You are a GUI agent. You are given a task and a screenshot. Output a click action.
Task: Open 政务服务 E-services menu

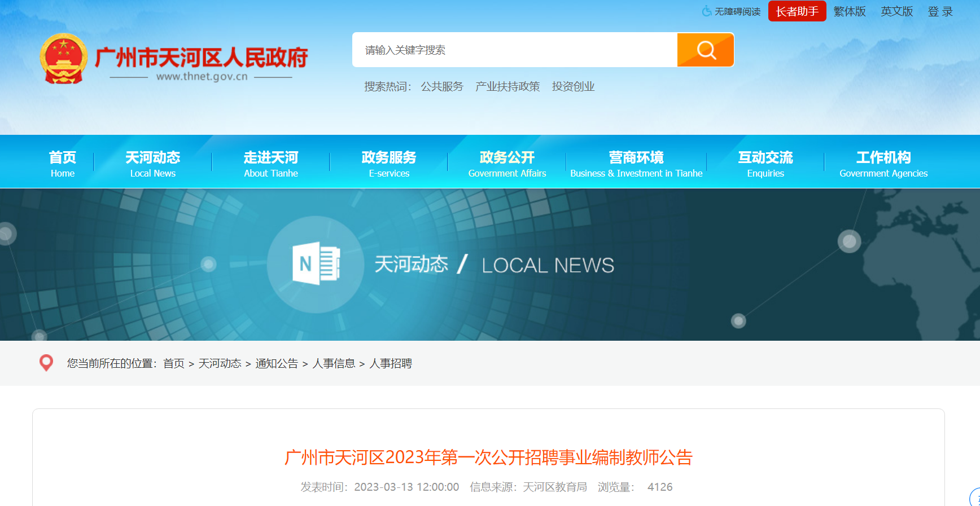389,163
